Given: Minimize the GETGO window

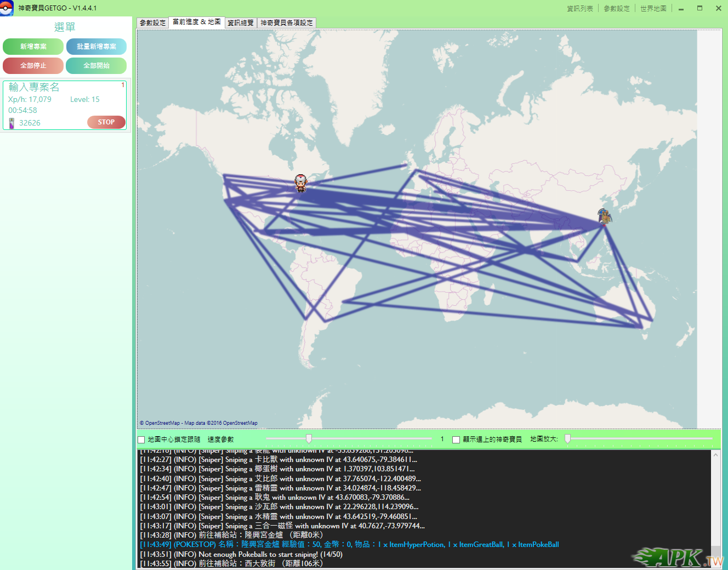Looking at the screenshot, I should pyautogui.click(x=681, y=9).
